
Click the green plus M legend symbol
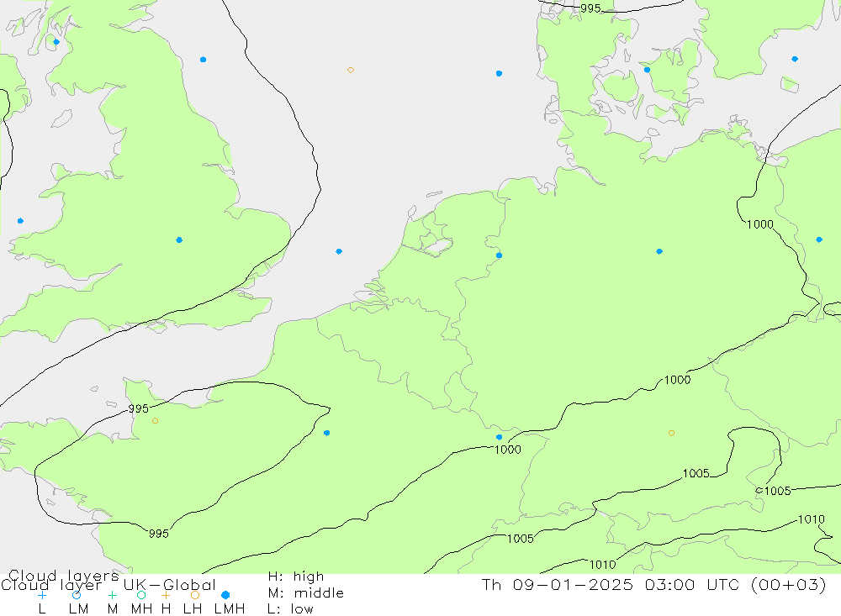coord(112,595)
